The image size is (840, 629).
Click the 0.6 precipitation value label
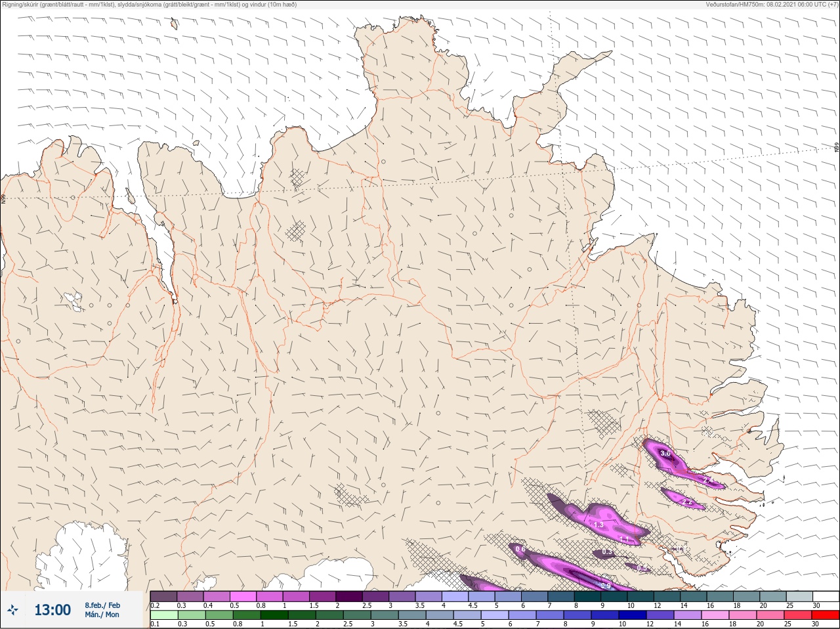[520, 549]
